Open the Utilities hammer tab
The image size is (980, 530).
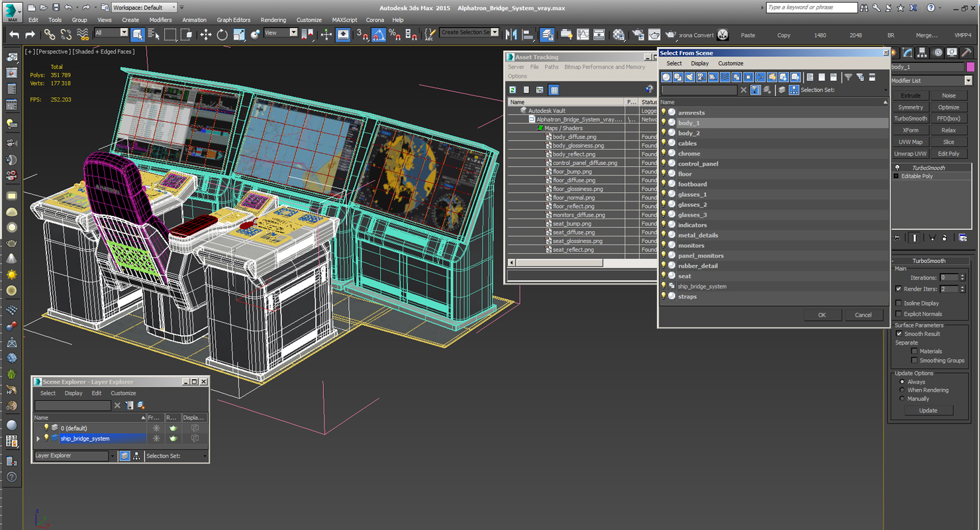pos(967,52)
